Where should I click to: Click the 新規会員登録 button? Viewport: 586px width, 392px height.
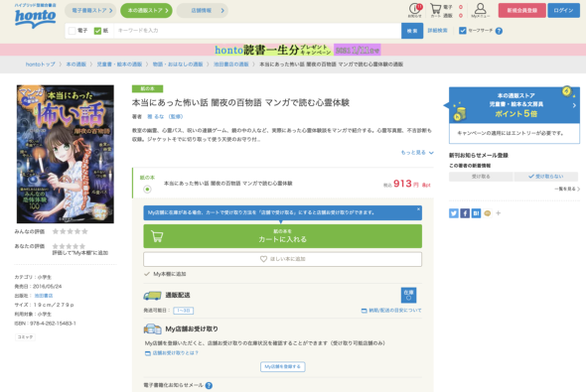coord(521,11)
